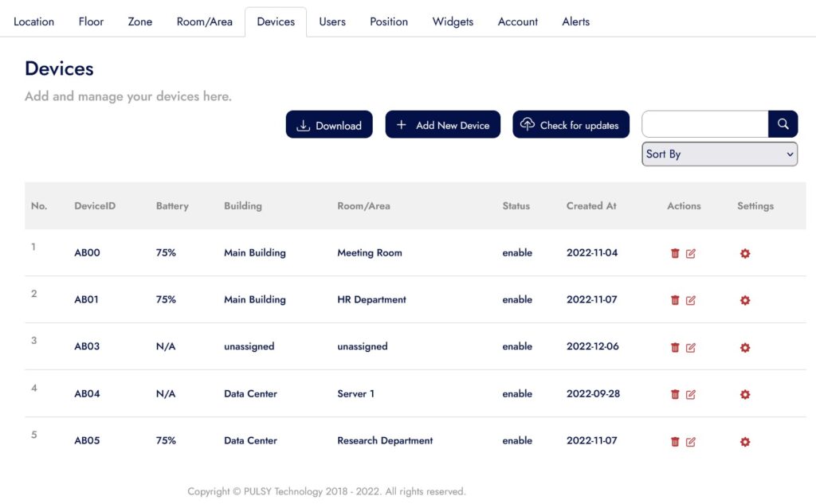Delete device AB00 using trash icon
This screenshot has width=816, height=504.
[675, 253]
